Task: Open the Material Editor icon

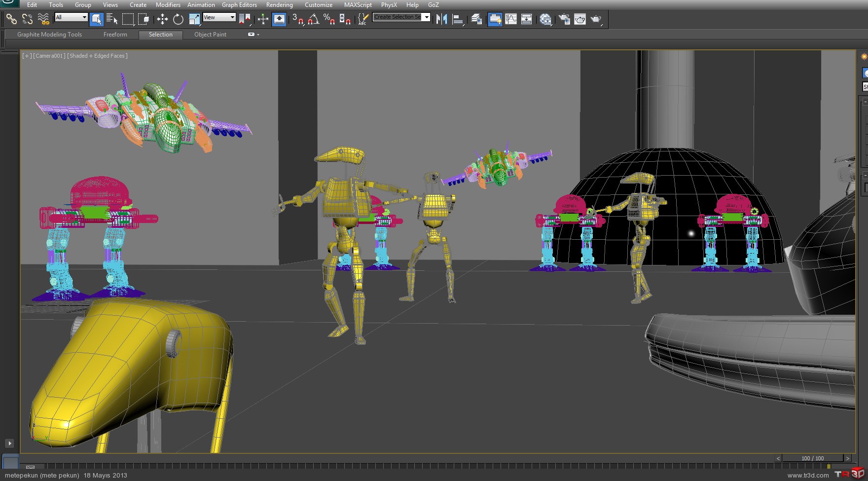Action: (x=545, y=19)
